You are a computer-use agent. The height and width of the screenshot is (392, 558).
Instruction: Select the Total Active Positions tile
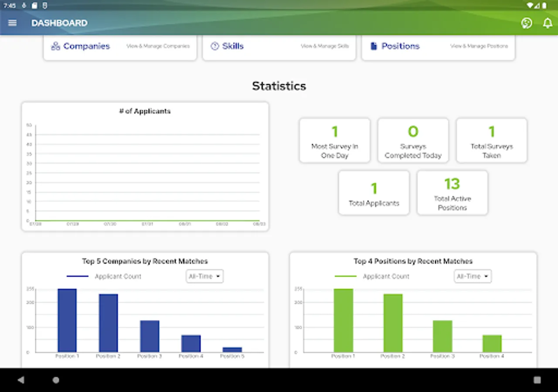452,193
